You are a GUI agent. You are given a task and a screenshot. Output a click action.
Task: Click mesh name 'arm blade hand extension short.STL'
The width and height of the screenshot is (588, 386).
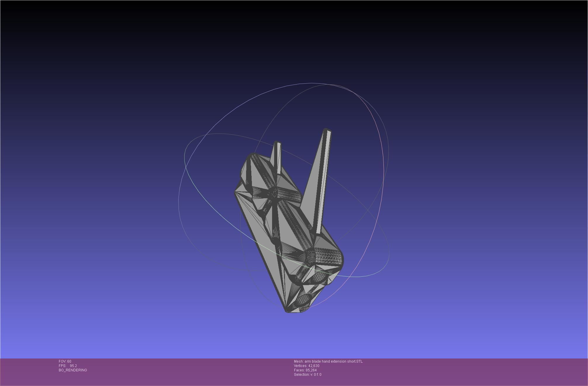coord(333,361)
